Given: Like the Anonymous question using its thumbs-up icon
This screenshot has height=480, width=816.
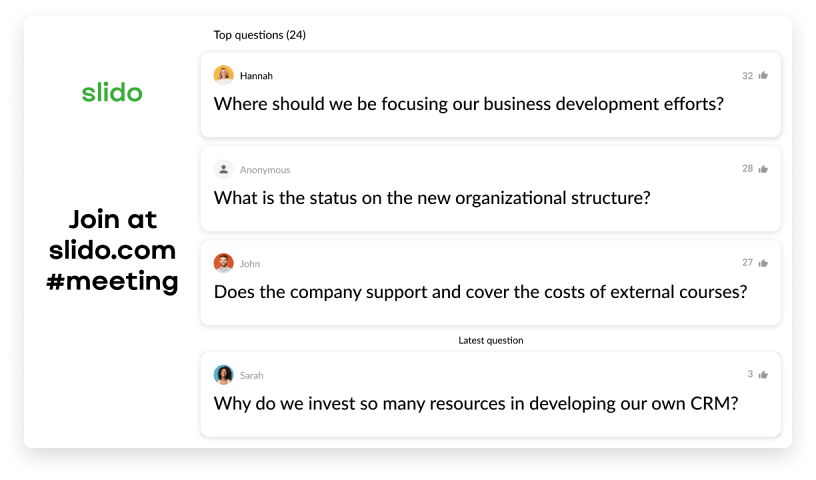Looking at the screenshot, I should 763,169.
